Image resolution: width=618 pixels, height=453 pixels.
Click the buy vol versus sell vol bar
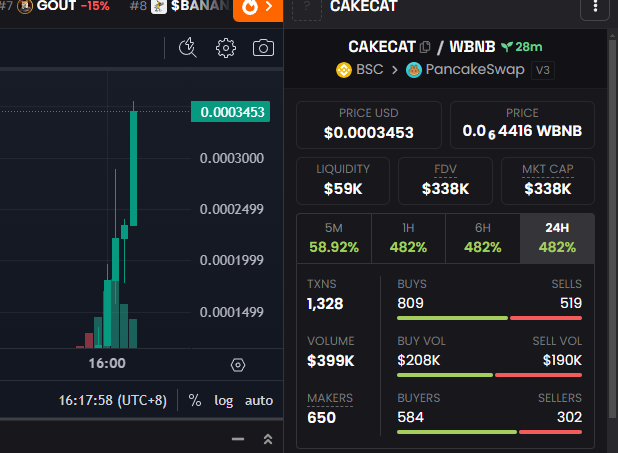click(490, 375)
